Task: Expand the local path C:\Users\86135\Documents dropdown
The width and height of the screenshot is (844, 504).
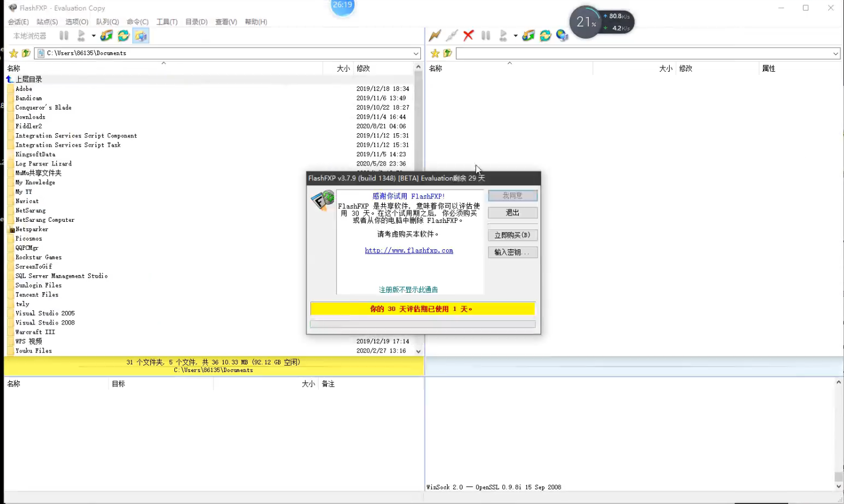Action: click(x=416, y=53)
